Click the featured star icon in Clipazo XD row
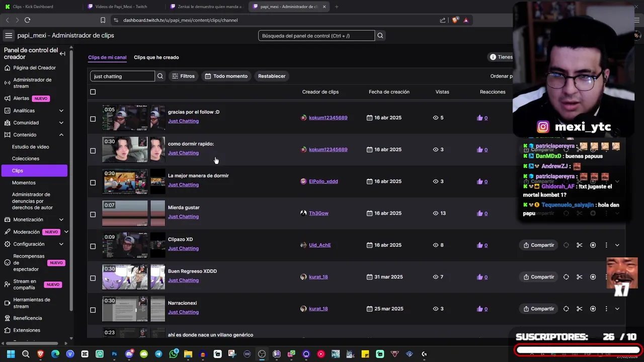The width and height of the screenshot is (644, 362). point(593,245)
